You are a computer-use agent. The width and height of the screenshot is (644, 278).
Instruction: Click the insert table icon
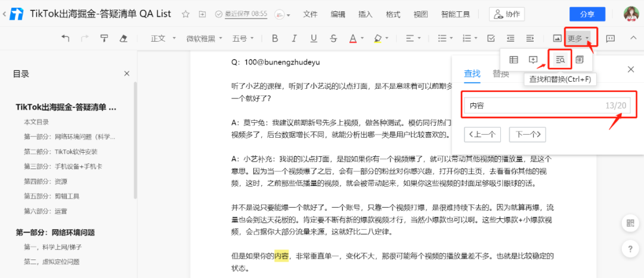(513, 60)
